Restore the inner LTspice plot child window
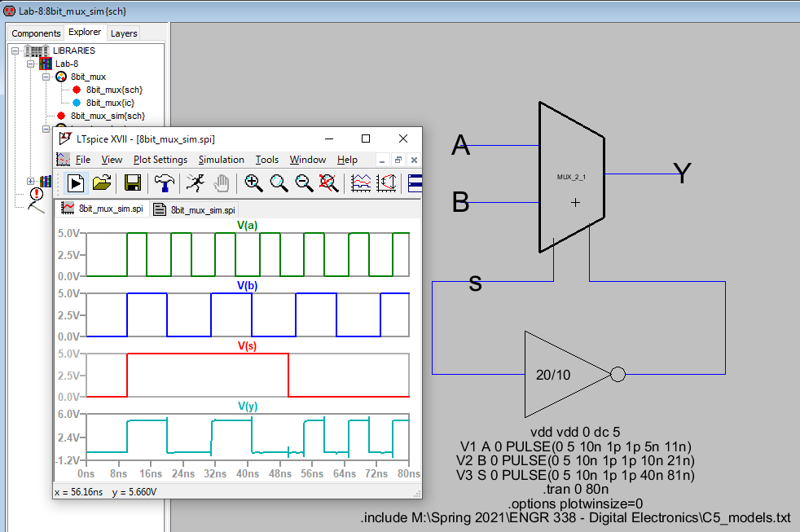This screenshot has height=532, width=800. click(398, 160)
